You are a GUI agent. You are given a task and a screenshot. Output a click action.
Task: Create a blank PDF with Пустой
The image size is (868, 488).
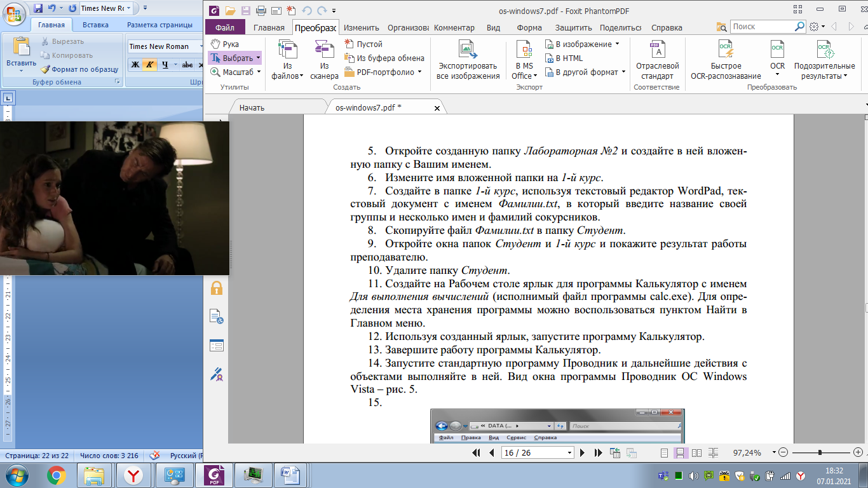tap(364, 44)
